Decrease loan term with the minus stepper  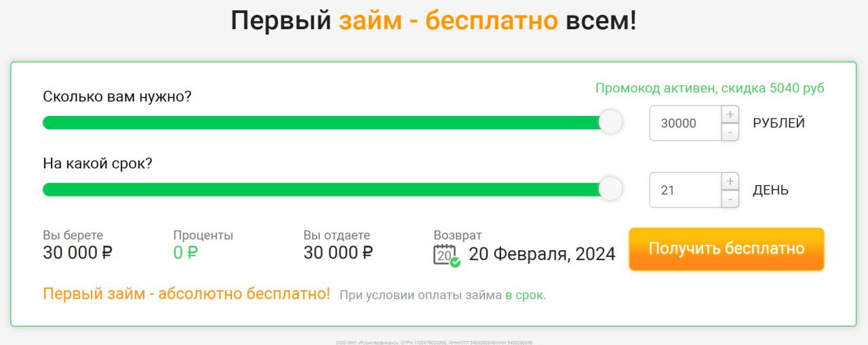click(x=730, y=199)
